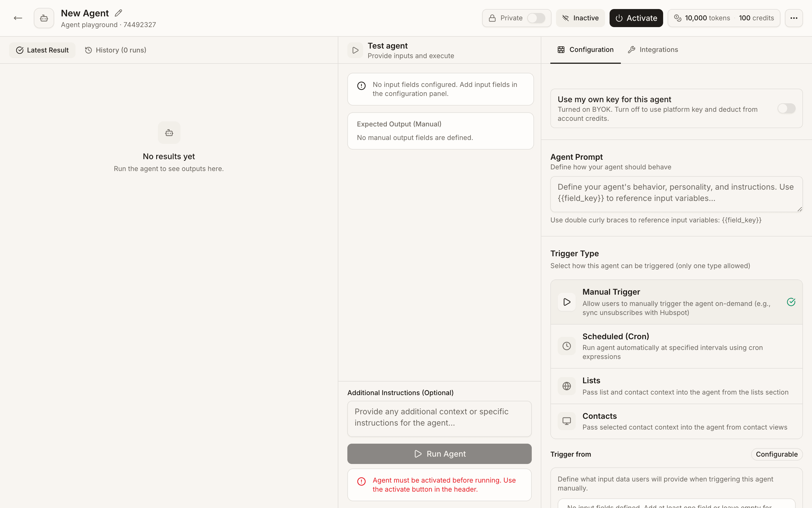Click the green check on Manual Trigger

coord(791,302)
